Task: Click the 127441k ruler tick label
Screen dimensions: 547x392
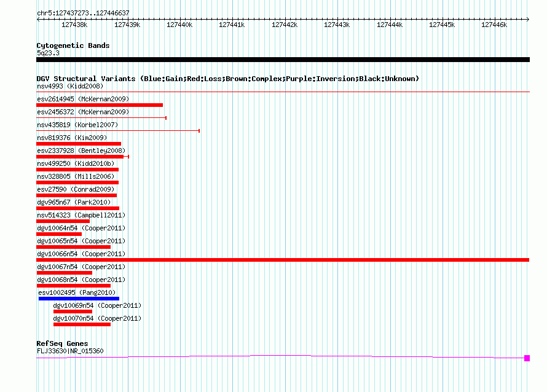Action: (232, 25)
